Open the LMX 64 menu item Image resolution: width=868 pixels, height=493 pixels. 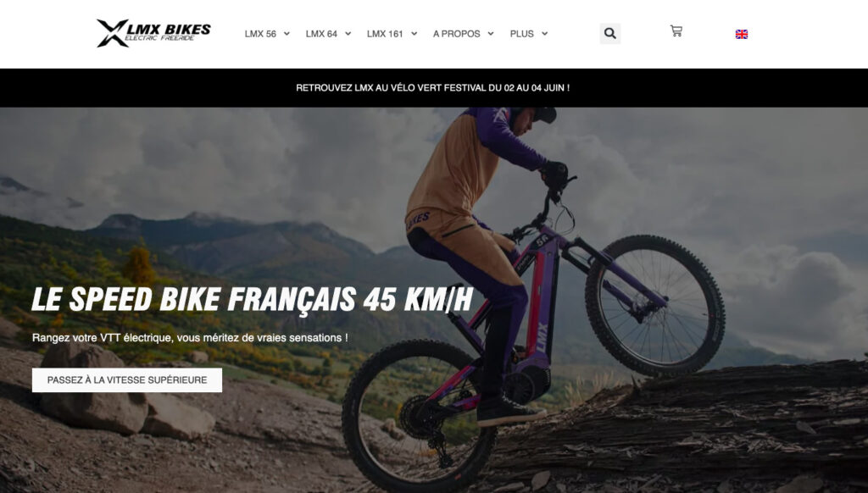[321, 34]
